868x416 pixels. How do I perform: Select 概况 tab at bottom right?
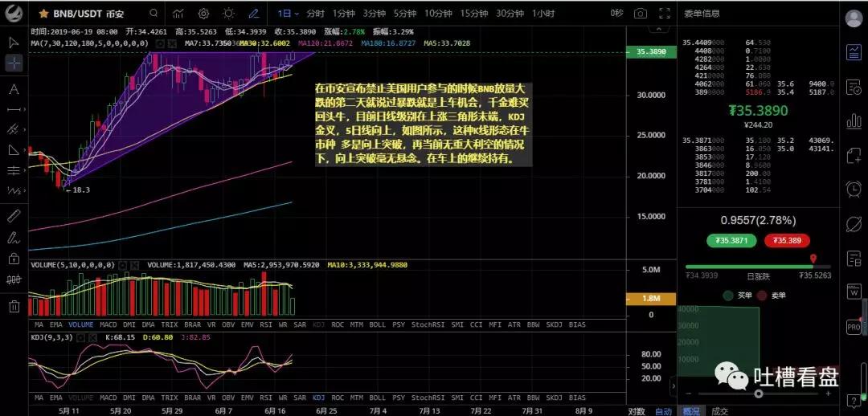click(691, 411)
